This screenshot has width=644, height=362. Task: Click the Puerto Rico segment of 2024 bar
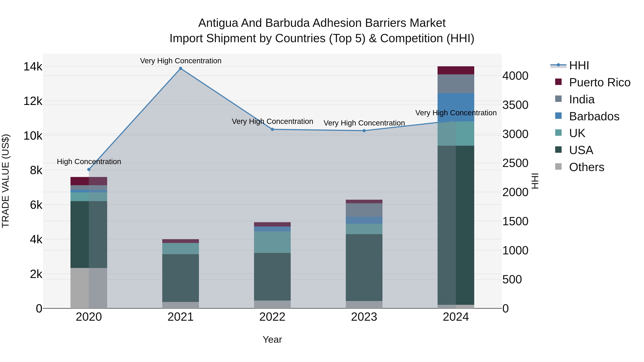[456, 70]
